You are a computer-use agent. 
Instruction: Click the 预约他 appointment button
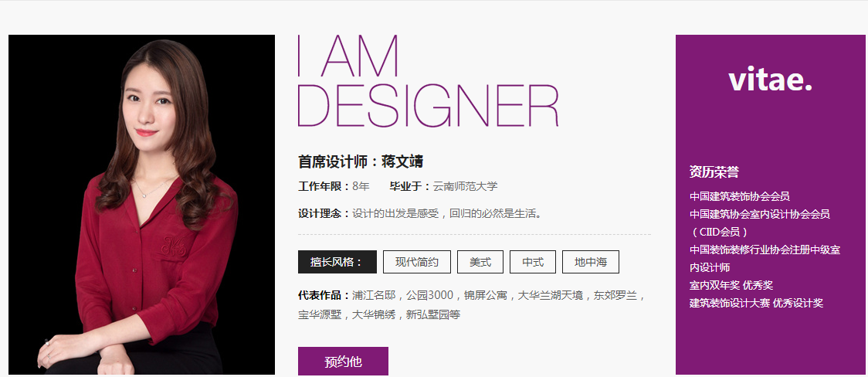[343, 362]
